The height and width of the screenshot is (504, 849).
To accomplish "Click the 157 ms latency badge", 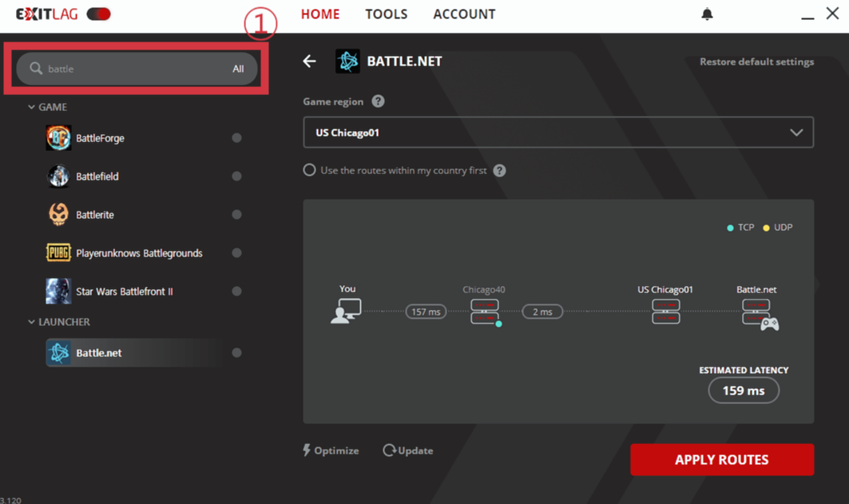I will 426,312.
